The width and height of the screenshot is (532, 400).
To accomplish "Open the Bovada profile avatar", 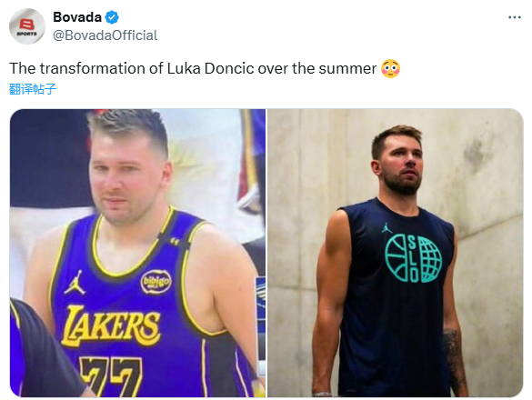I will (26, 26).
